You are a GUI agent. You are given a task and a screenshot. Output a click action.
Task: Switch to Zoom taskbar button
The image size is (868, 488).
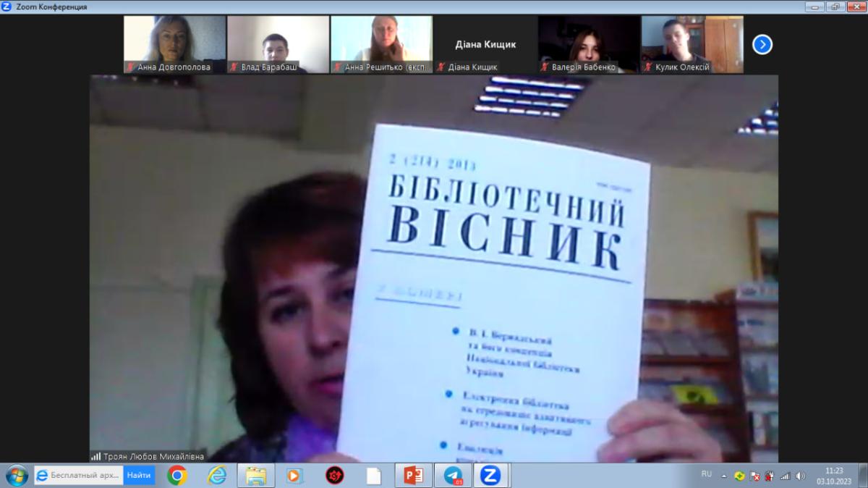pyautogui.click(x=490, y=476)
